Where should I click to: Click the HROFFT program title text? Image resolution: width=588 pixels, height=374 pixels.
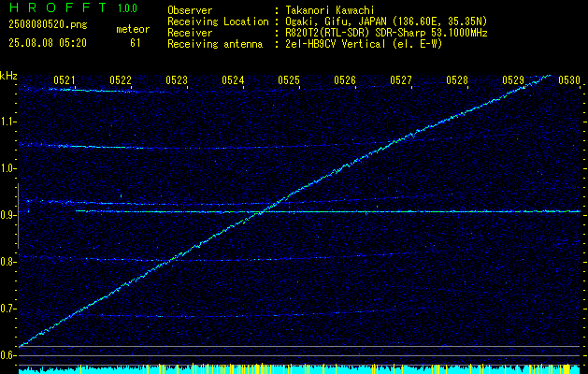[58, 7]
